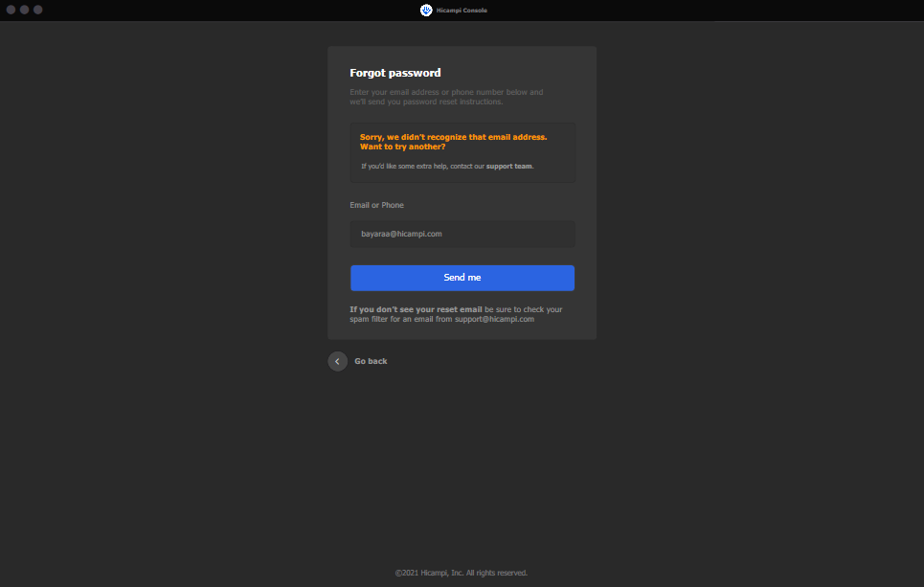The width and height of the screenshot is (924, 587).
Task: Click the middle window control dot
Action: pos(25,10)
